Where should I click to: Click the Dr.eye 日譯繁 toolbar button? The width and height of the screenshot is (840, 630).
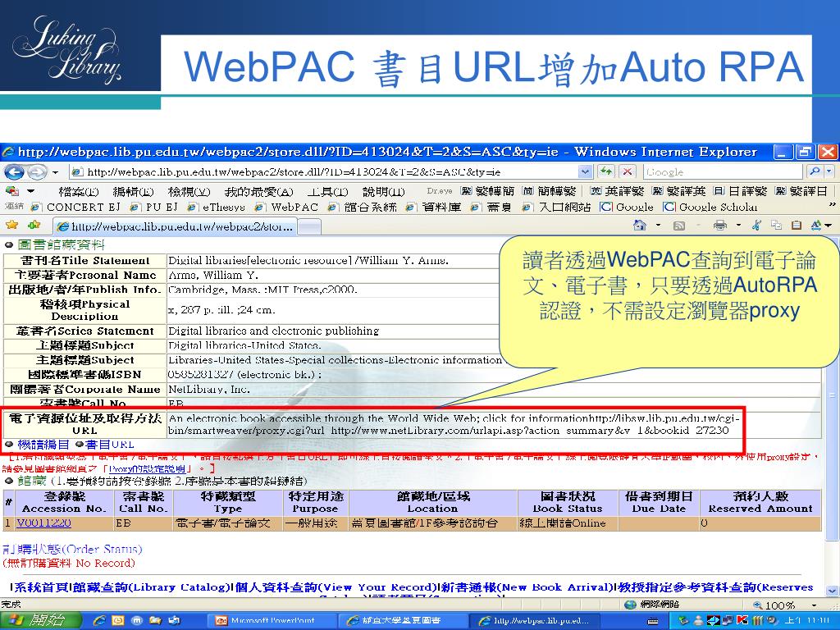[741, 191]
